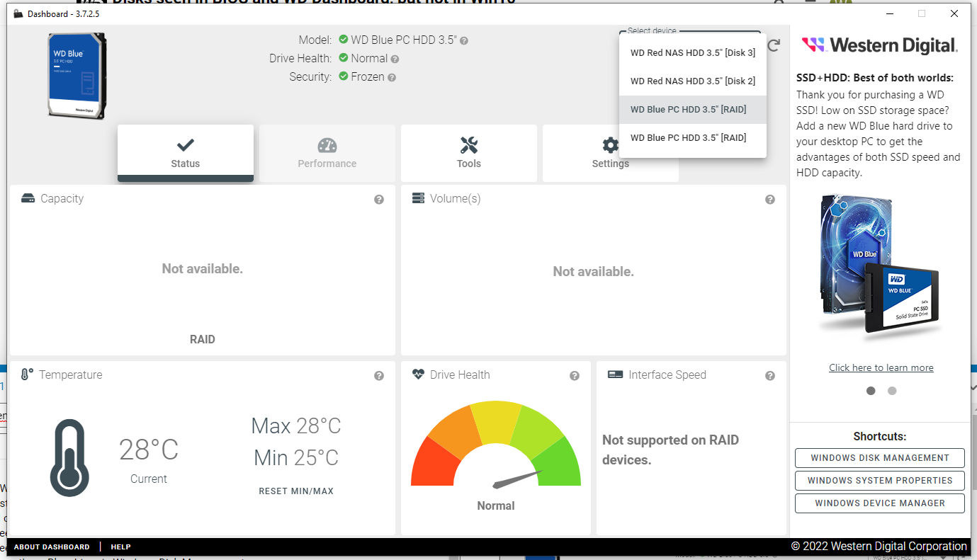The image size is (977, 560).
Task: Click the Interface Speed icon
Action: pyautogui.click(x=615, y=375)
